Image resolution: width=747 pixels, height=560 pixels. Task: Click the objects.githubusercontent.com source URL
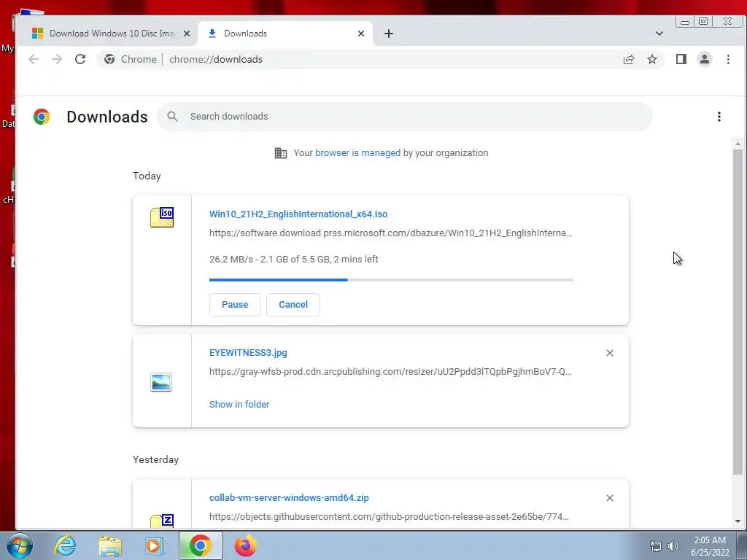tap(389, 517)
